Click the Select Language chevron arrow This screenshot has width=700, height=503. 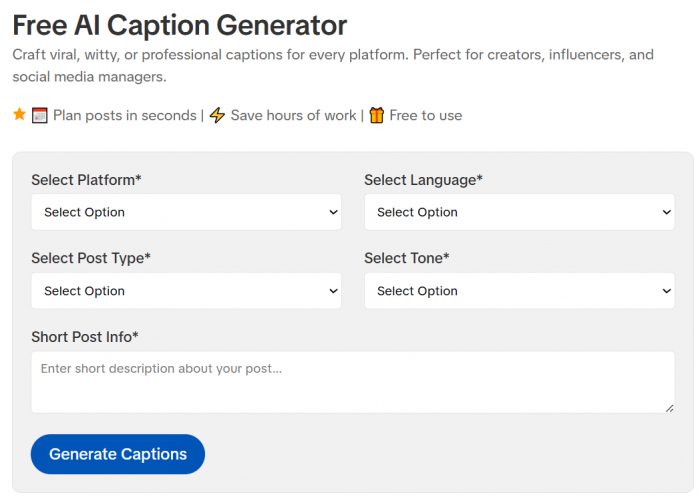click(667, 212)
